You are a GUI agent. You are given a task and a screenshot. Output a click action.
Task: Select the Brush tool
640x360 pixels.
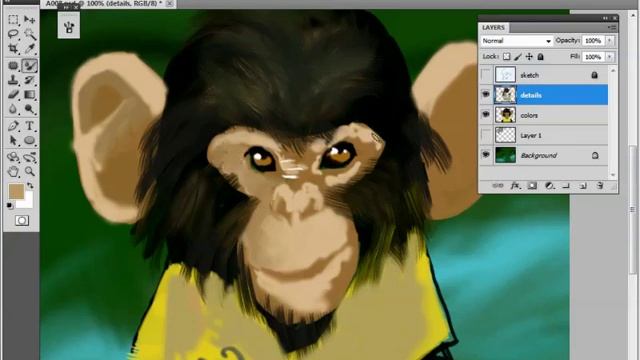(29, 65)
